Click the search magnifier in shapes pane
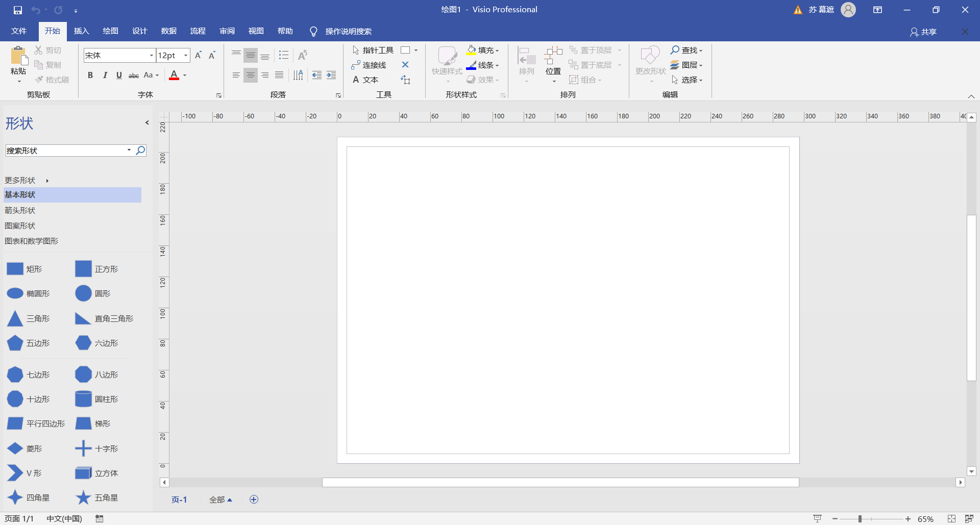The height and width of the screenshot is (525, 980). [x=140, y=150]
